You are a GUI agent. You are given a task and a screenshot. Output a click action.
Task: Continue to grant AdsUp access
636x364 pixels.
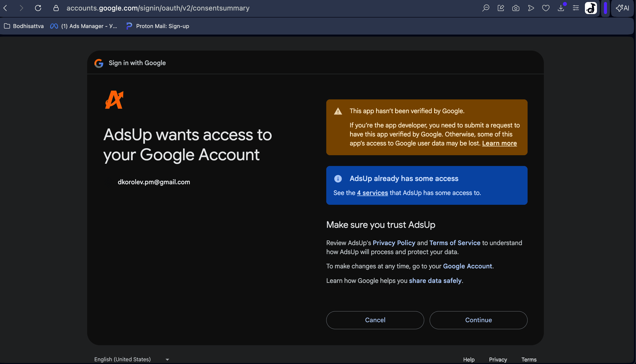point(479,320)
